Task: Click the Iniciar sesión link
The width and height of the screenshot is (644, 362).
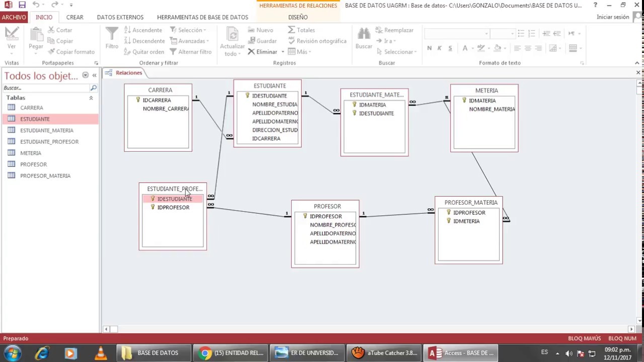Action: [612, 17]
